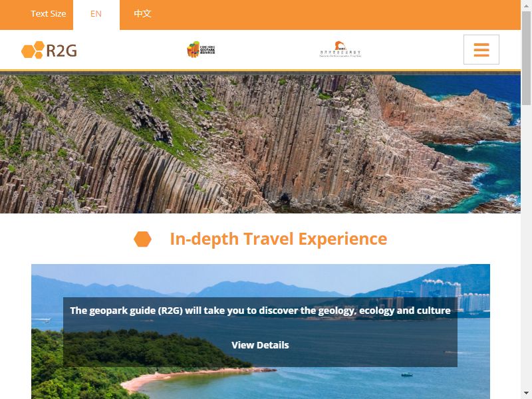Open the hamburger navigation menu

pyautogui.click(x=481, y=49)
